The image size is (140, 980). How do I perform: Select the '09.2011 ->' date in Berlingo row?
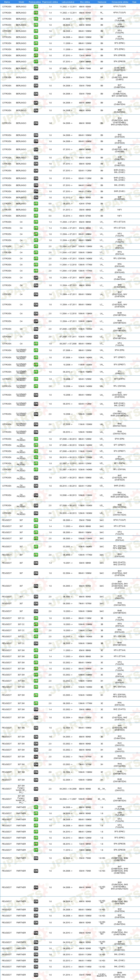click(x=67, y=204)
